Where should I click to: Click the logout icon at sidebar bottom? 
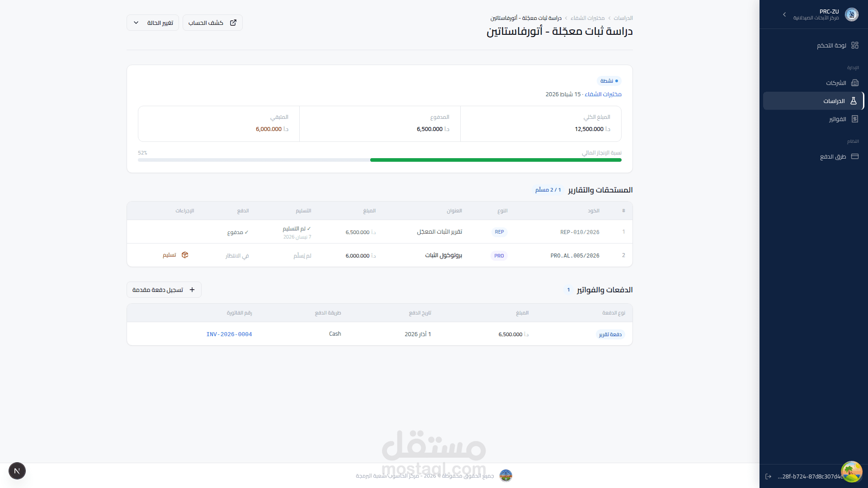tap(768, 476)
